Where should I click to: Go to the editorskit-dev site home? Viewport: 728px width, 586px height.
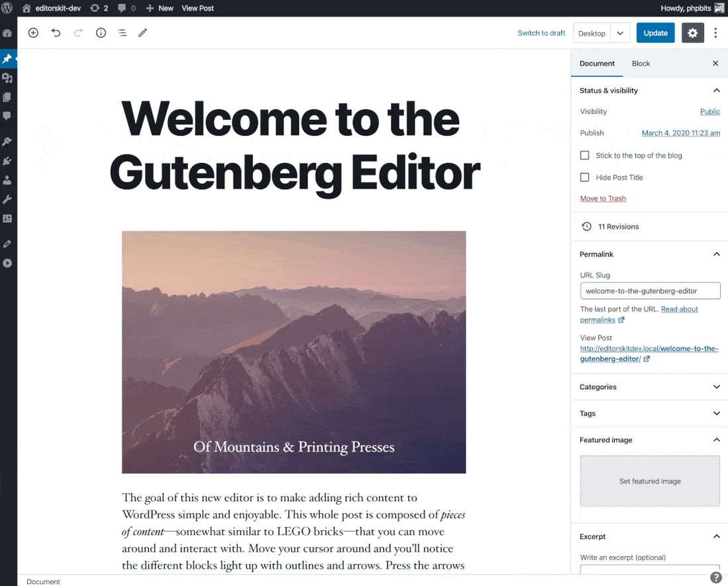pos(52,8)
